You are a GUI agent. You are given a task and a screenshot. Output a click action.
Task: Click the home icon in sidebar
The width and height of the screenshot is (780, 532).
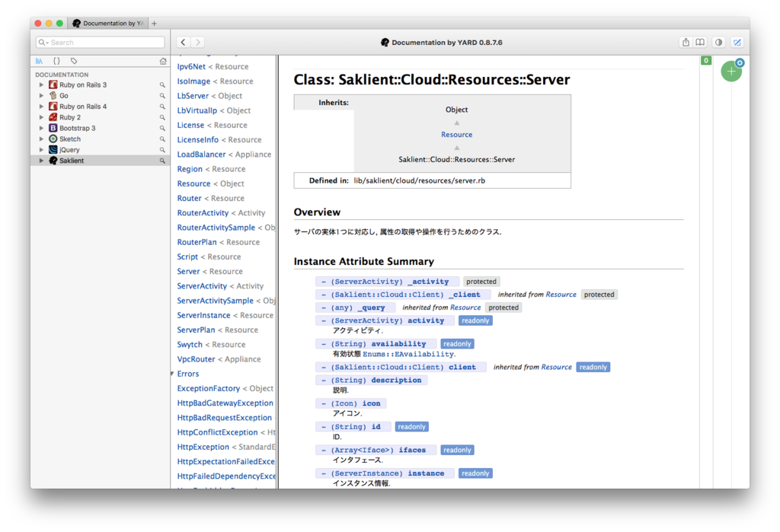(163, 61)
